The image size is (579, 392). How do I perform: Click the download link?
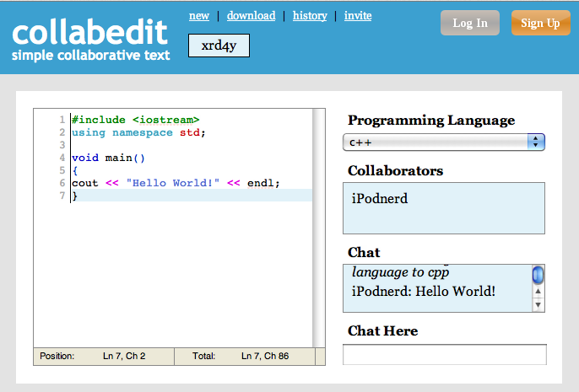pos(252,15)
